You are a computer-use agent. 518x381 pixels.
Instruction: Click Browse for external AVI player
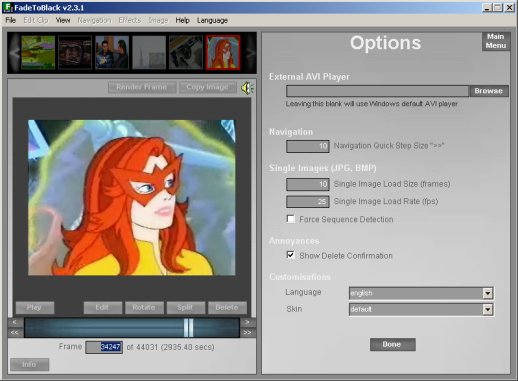pyautogui.click(x=489, y=91)
